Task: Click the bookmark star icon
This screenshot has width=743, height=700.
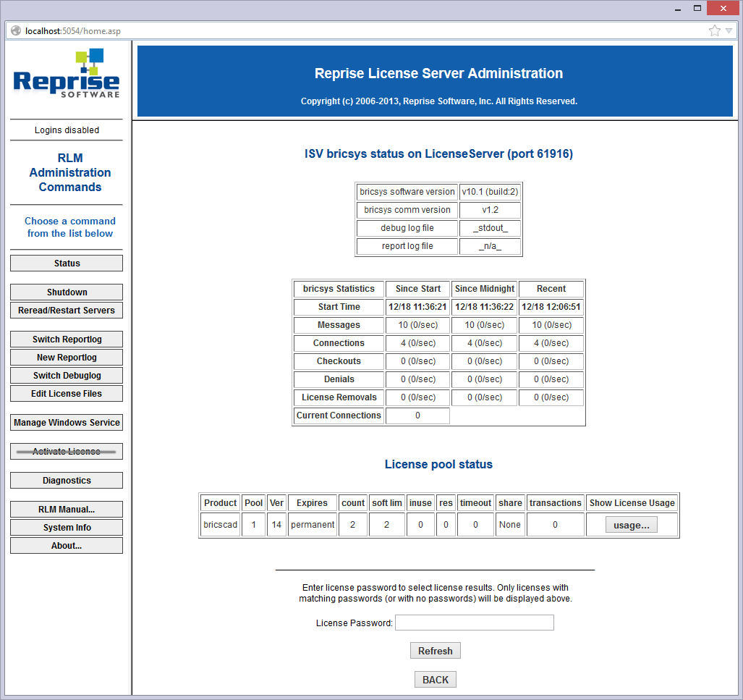Action: 715,30
